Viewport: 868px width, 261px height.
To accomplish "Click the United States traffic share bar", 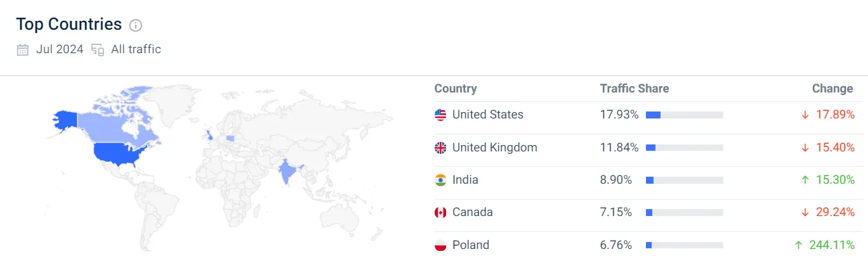I will point(685,115).
